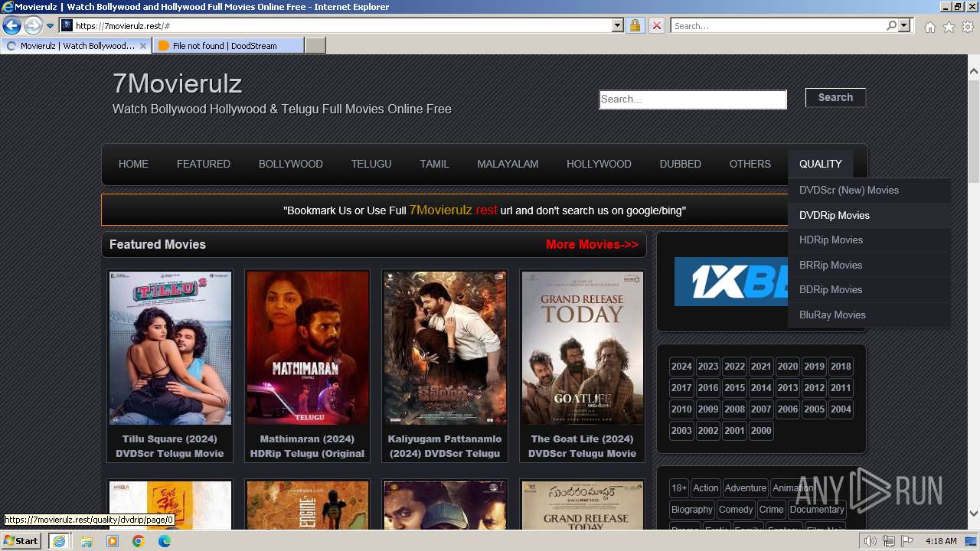Viewport: 980px width, 551px height.
Task: Click Internet Explorer taskbar icon
Action: coord(59,541)
